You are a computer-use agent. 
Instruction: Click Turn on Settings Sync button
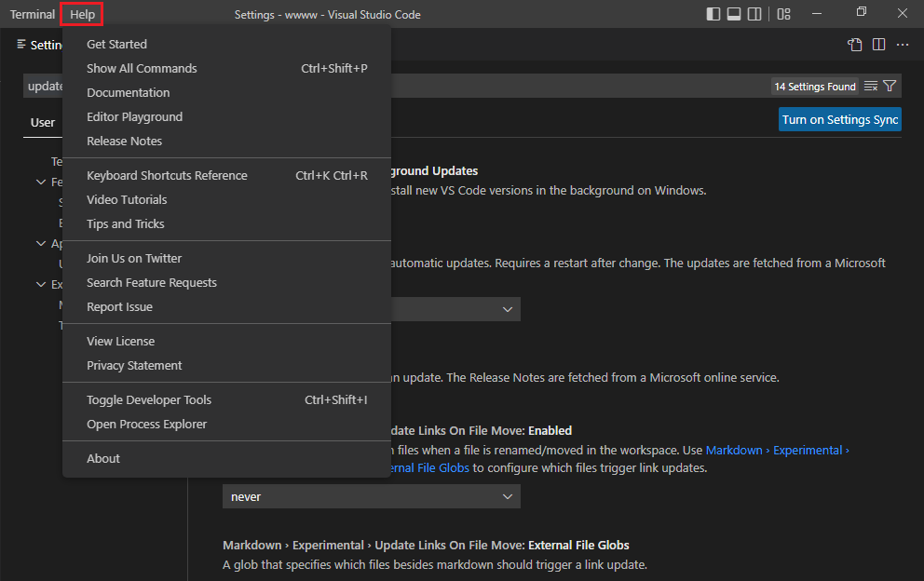click(840, 119)
